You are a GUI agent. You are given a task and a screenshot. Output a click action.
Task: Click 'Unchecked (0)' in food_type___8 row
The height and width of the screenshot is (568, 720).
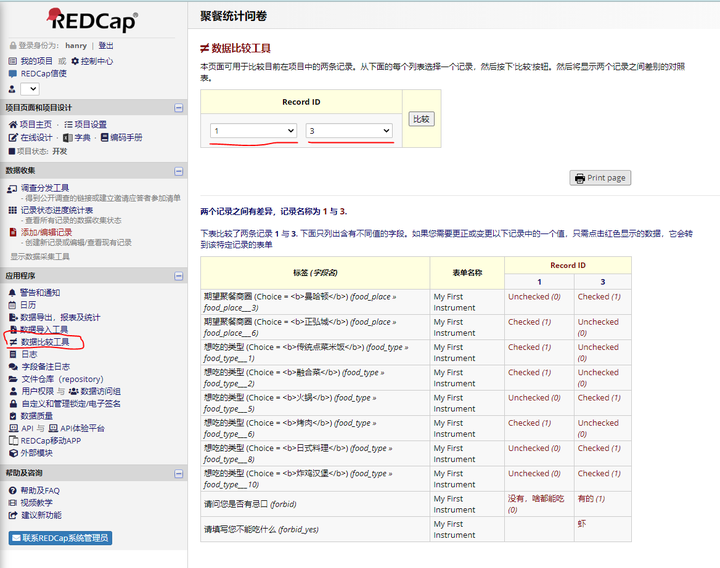click(534, 448)
